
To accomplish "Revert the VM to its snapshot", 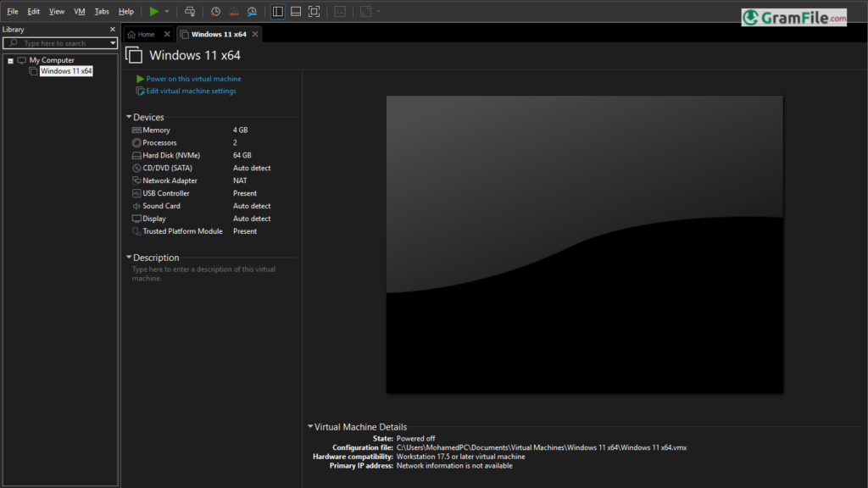I will tap(234, 11).
